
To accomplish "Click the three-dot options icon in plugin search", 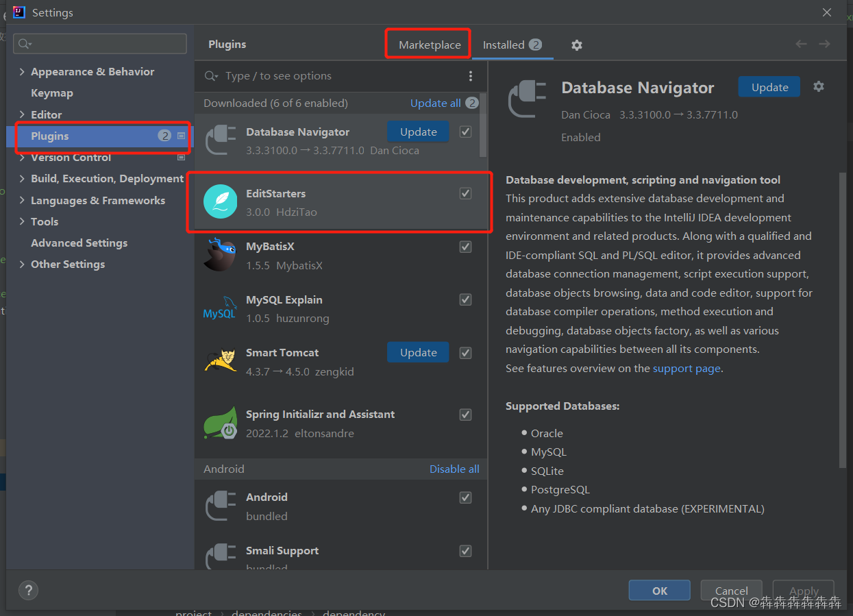I will point(471,76).
